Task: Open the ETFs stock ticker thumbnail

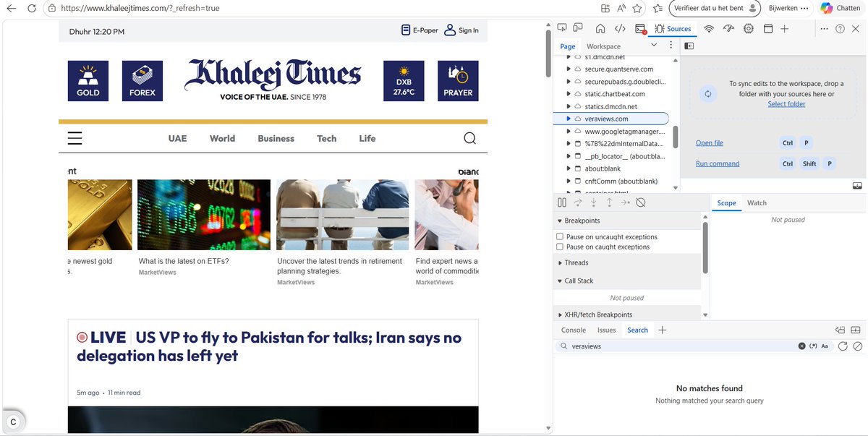Action: click(x=204, y=215)
